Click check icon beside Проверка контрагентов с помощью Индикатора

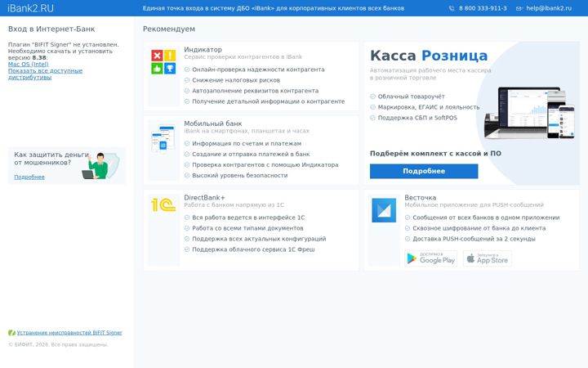point(187,164)
